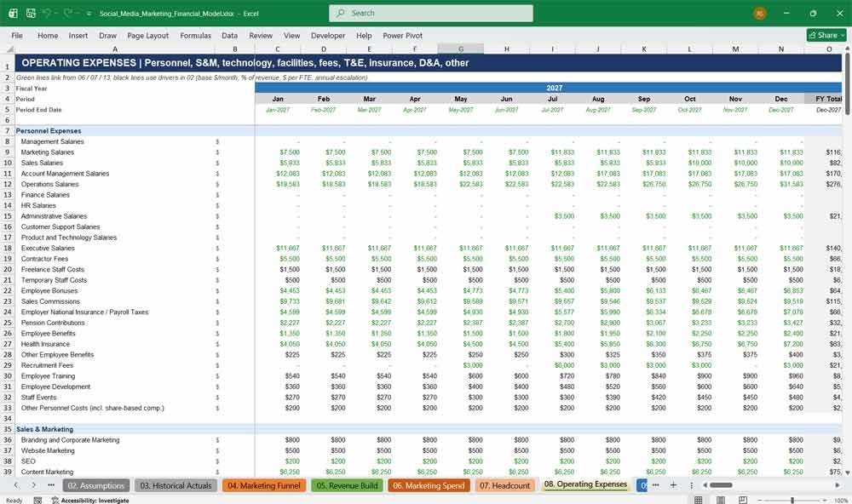Screen dimensions: 852x504
Task: Switch to Normal view icon
Action: click(x=699, y=500)
